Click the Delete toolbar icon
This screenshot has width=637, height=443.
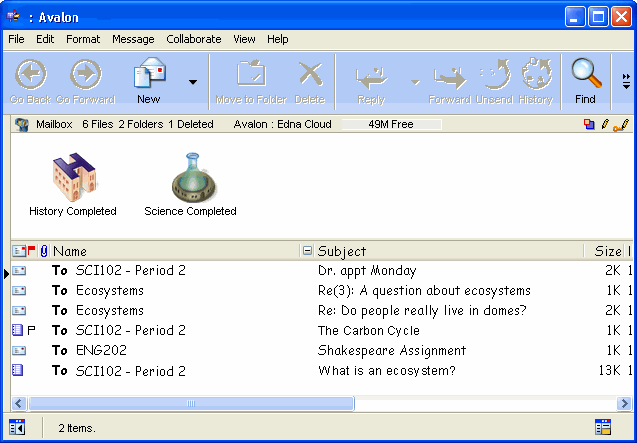pyautogui.click(x=310, y=75)
